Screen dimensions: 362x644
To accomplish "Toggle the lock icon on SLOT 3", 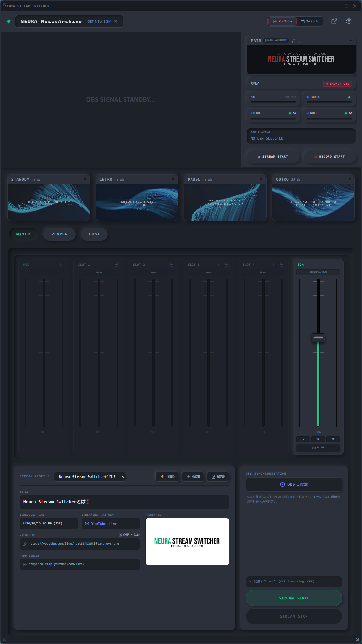I will click(226, 265).
